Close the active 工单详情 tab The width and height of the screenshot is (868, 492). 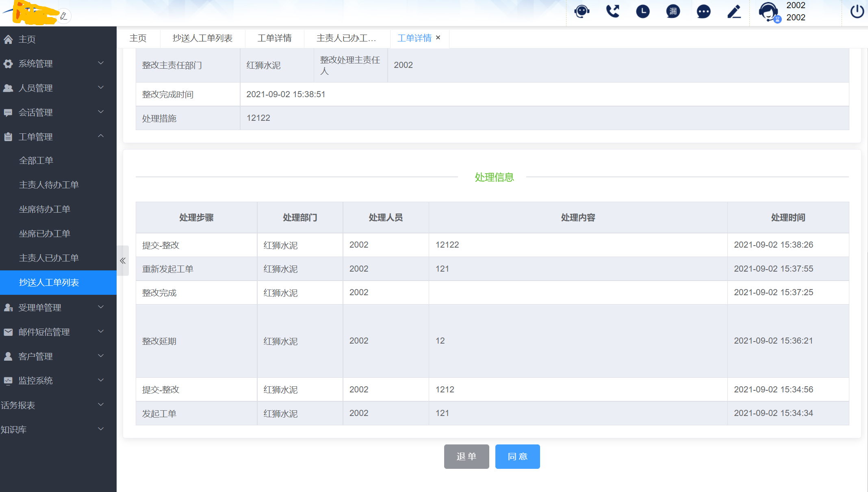point(438,38)
